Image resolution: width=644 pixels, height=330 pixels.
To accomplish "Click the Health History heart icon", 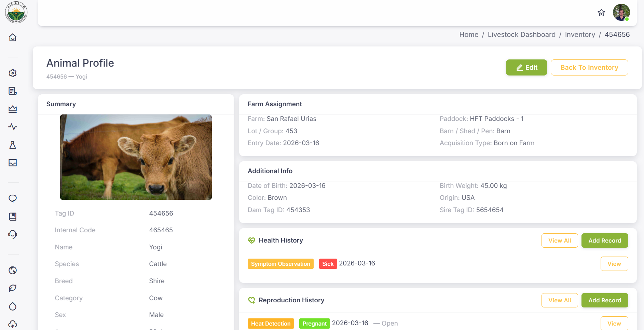I will [251, 240].
